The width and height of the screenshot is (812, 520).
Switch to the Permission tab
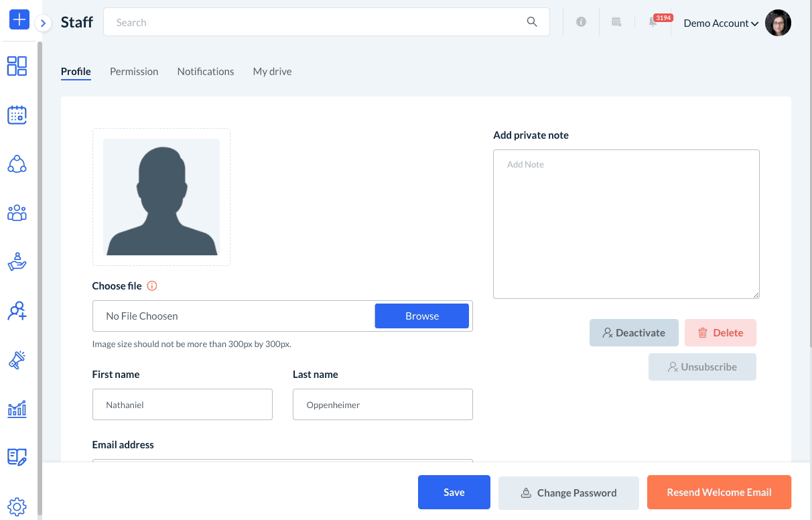(134, 71)
